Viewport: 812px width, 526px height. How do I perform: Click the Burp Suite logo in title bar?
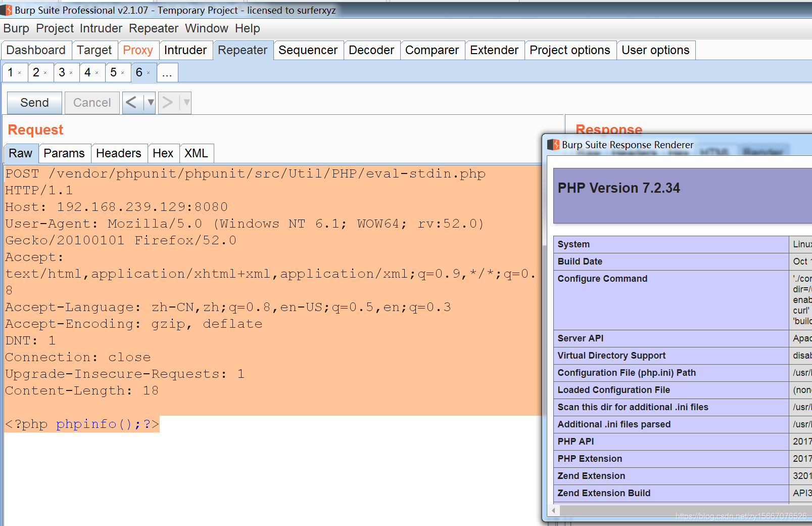[7, 10]
